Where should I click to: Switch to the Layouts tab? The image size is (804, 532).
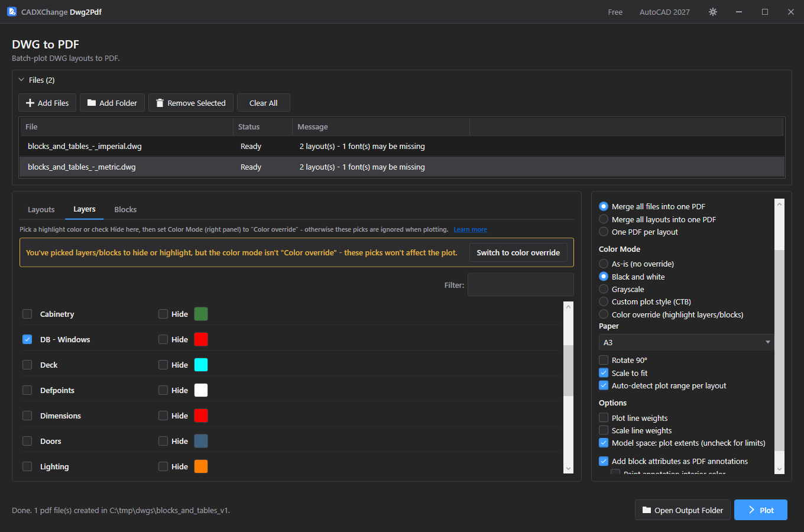click(x=41, y=210)
